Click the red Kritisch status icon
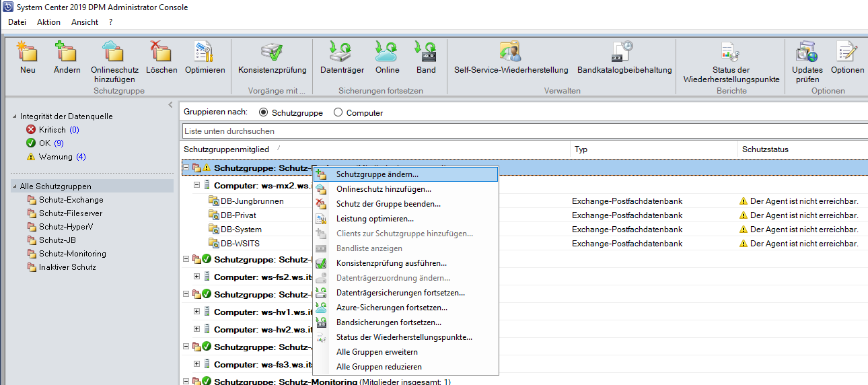 (30, 130)
